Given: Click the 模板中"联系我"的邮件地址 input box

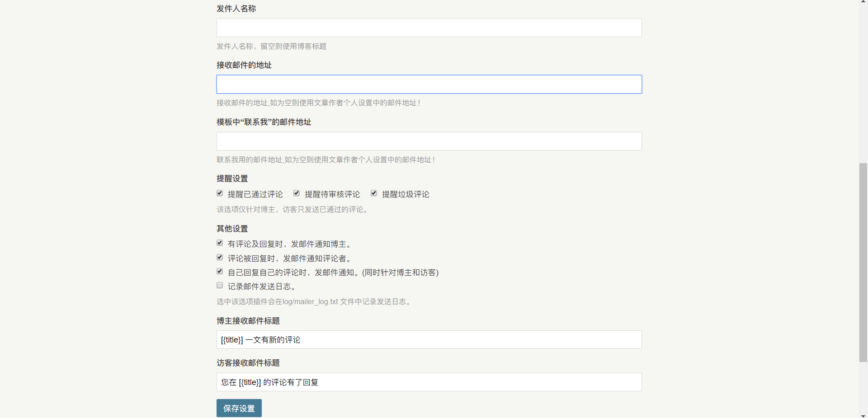Looking at the screenshot, I should pos(429,141).
